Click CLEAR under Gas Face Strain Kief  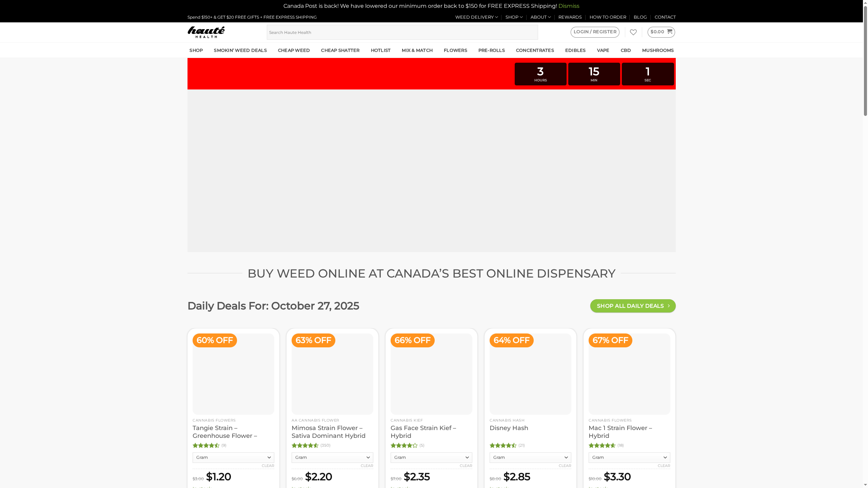point(466,466)
